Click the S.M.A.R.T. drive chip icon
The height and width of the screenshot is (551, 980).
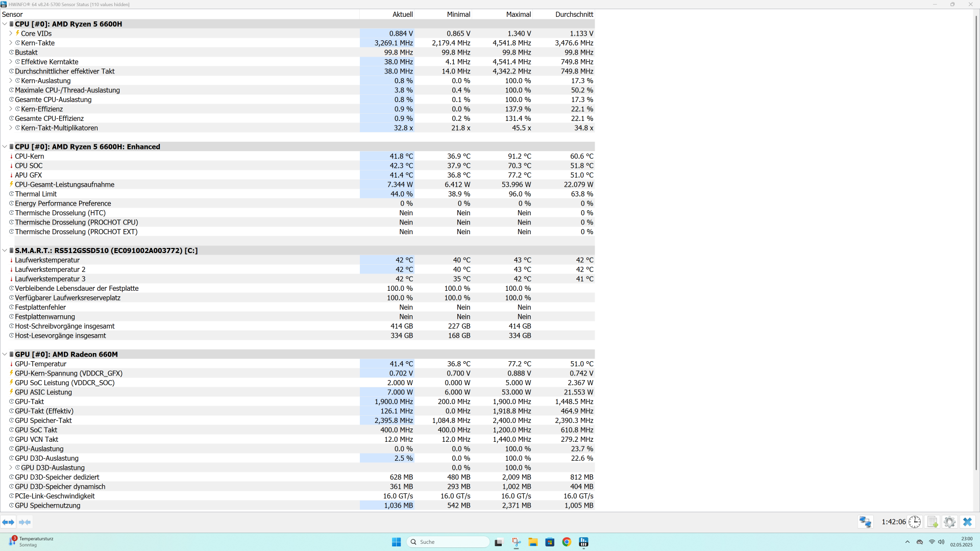tap(11, 251)
